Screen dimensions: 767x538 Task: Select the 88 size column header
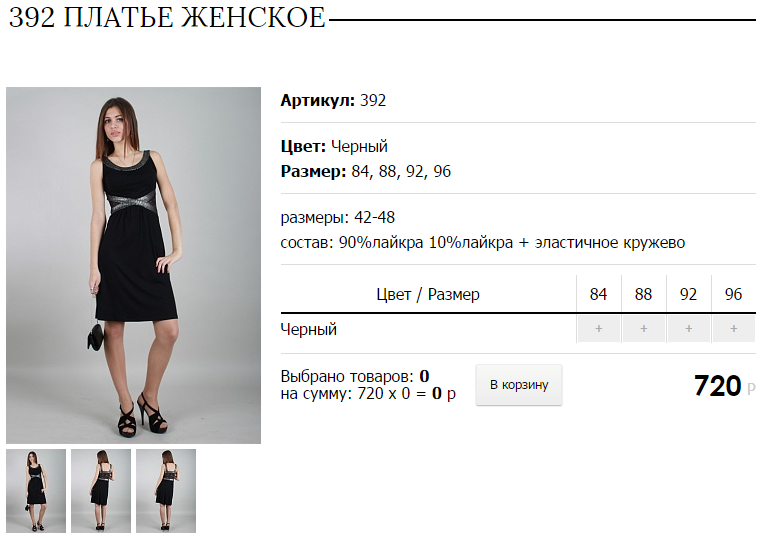(x=643, y=294)
